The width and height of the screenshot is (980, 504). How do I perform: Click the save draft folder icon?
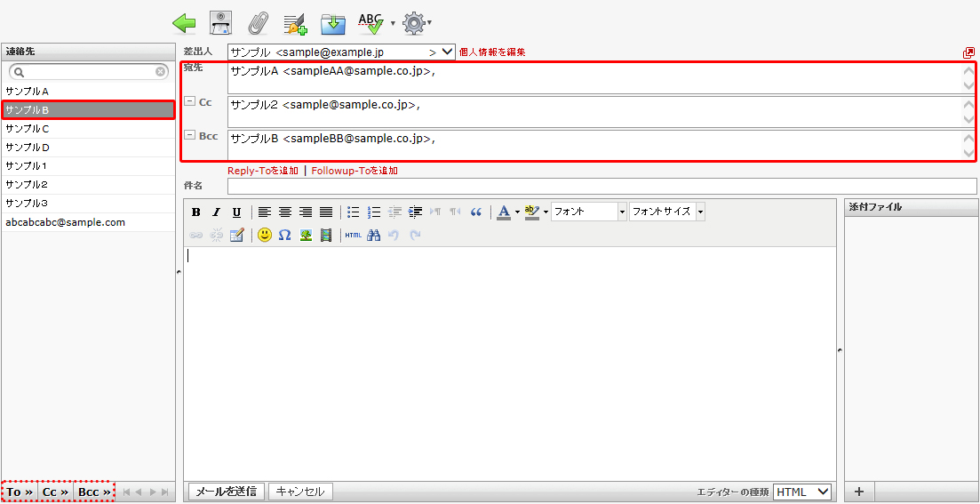tap(333, 22)
